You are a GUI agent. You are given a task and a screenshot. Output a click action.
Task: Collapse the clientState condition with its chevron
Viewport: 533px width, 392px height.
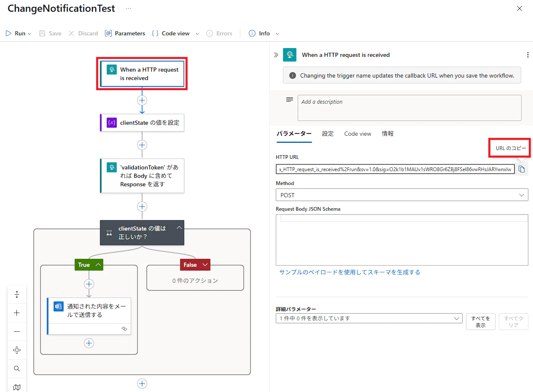pyautogui.click(x=179, y=228)
